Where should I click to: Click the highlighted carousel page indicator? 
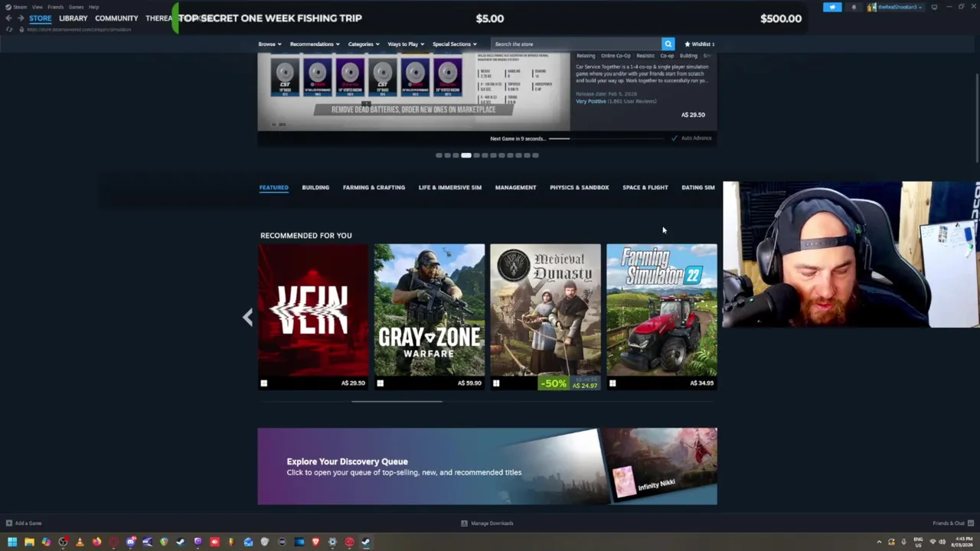pyautogui.click(x=466, y=155)
